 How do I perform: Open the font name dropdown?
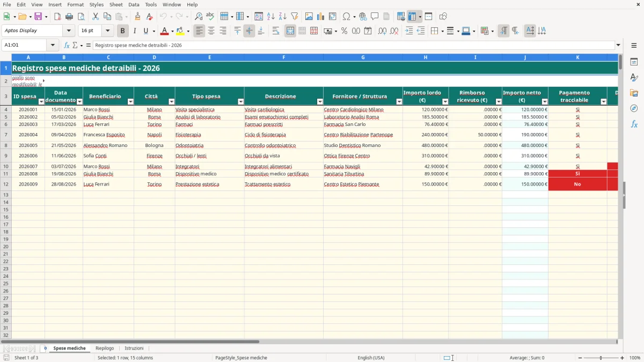coord(69,31)
